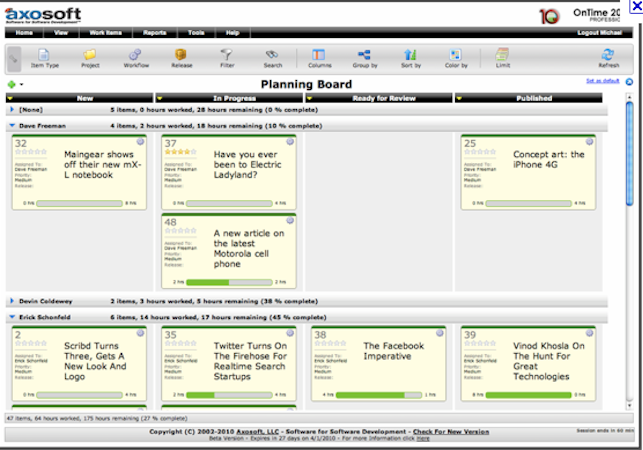Open the Filter funnel tool
The height and width of the screenshot is (450, 643).
coord(227,58)
